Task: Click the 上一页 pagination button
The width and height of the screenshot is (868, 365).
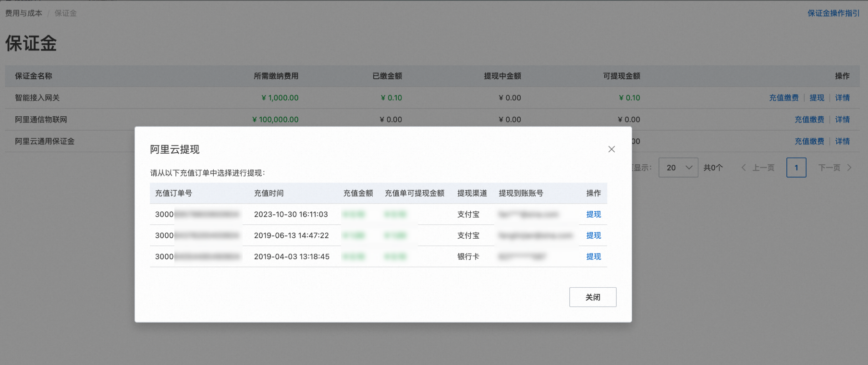Action: (x=758, y=168)
